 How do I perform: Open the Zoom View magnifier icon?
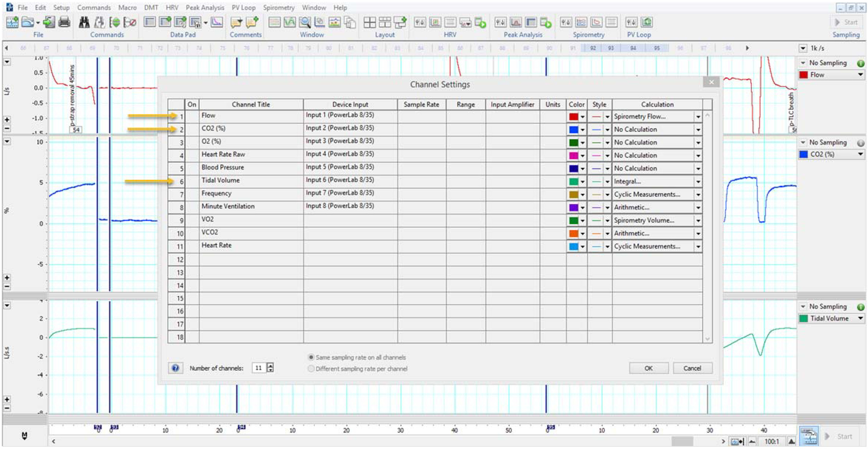[x=304, y=23]
